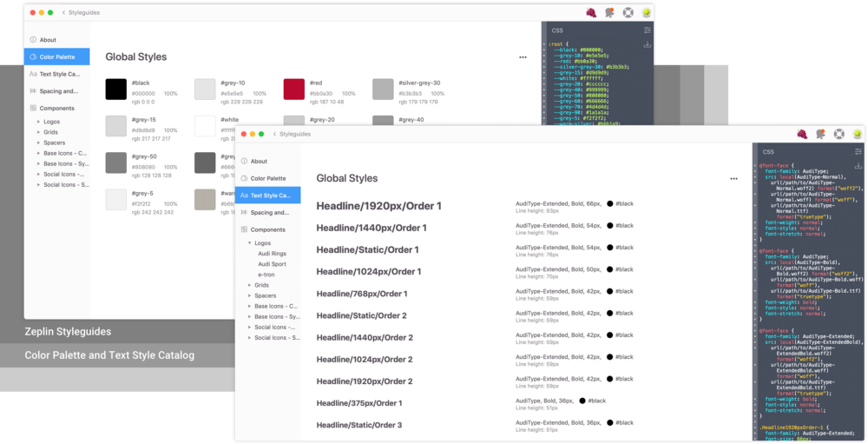Click CSS panel title in front window
This screenshot has height=444, width=868.
(768, 151)
